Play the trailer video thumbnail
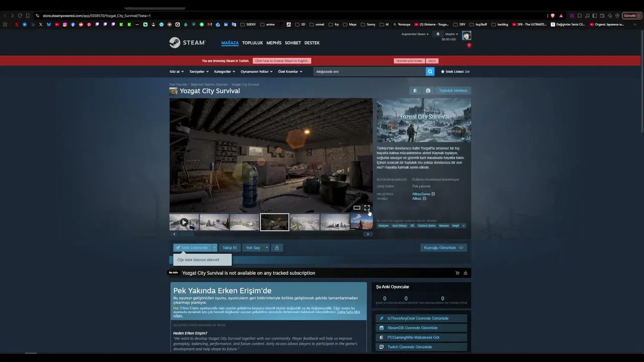Viewport: 644px width, 362px height. [x=184, y=222]
